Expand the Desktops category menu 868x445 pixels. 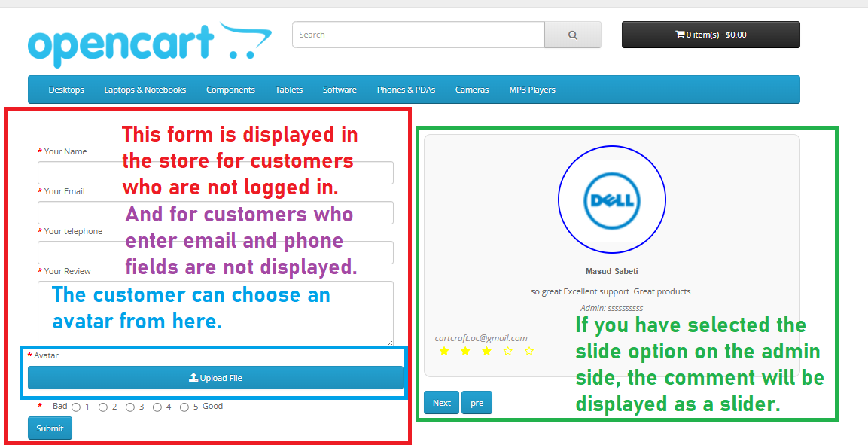[x=66, y=90]
